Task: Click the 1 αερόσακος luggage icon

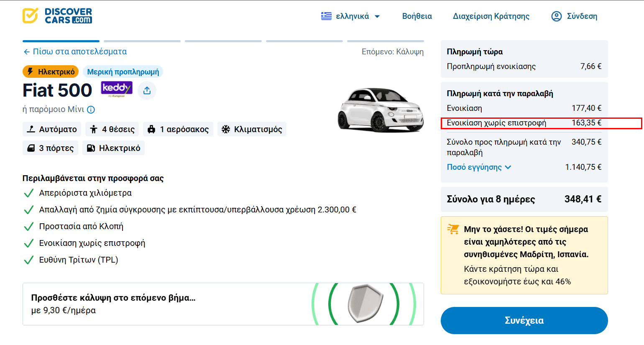Action: 151,129
